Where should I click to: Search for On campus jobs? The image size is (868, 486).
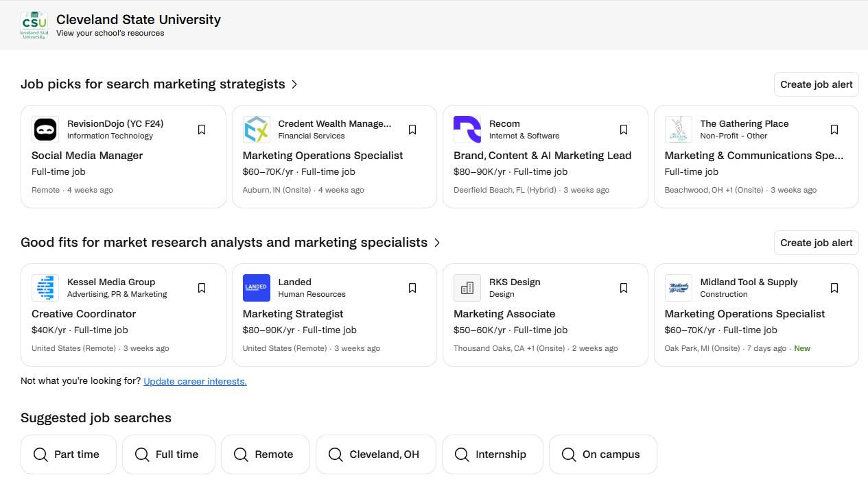pyautogui.click(x=603, y=454)
